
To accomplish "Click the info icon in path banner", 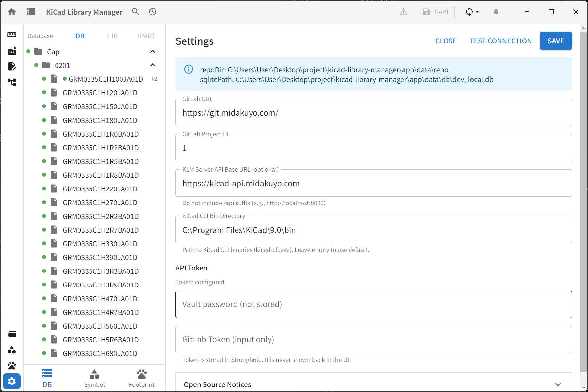I will 188,69.
